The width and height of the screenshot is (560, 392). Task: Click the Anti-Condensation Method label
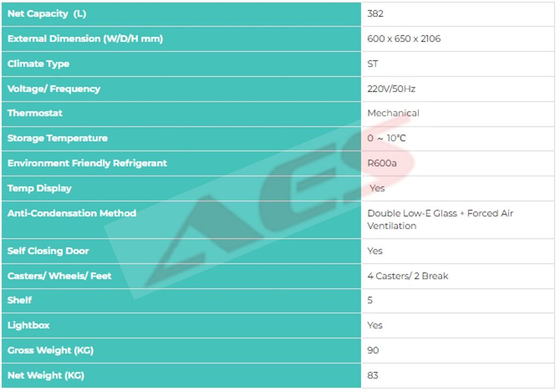coord(72,213)
